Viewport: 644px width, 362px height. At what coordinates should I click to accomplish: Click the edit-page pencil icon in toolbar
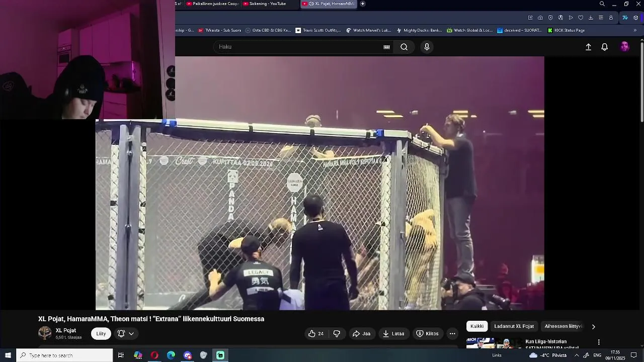pyautogui.click(x=530, y=18)
